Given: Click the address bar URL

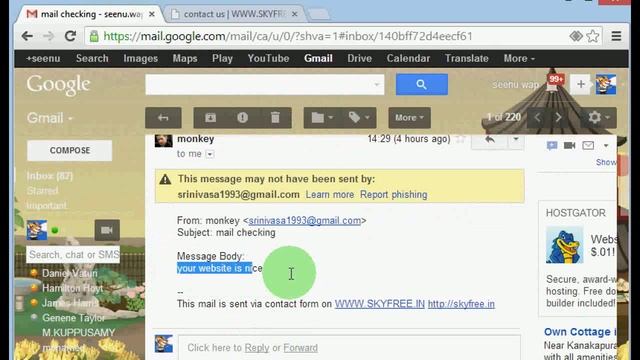Looking at the screenshot, I should [x=288, y=36].
